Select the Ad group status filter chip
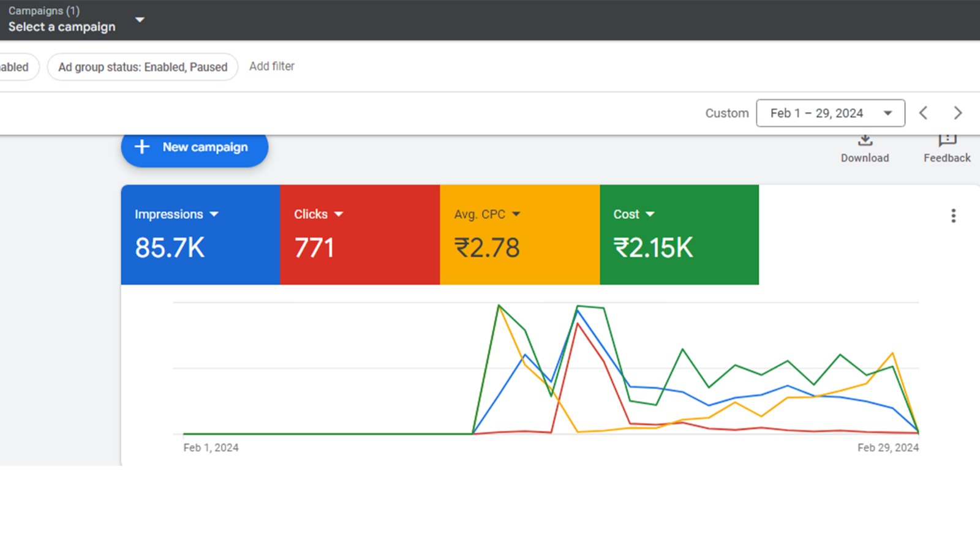 coord(143,67)
